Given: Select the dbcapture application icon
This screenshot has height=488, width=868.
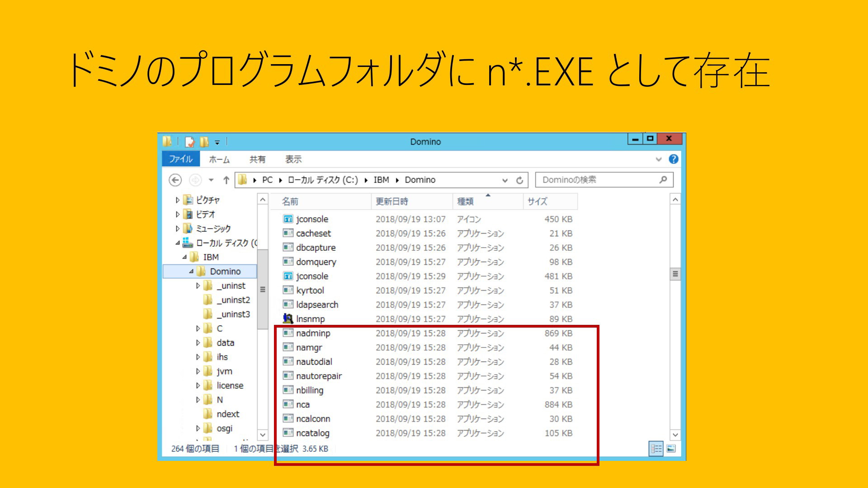Looking at the screenshot, I should pyautogui.click(x=288, y=248).
